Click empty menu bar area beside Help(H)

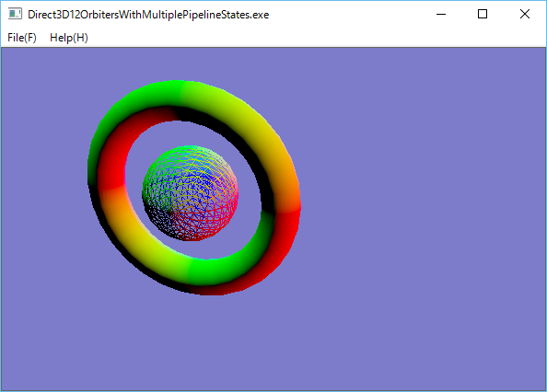point(314,38)
